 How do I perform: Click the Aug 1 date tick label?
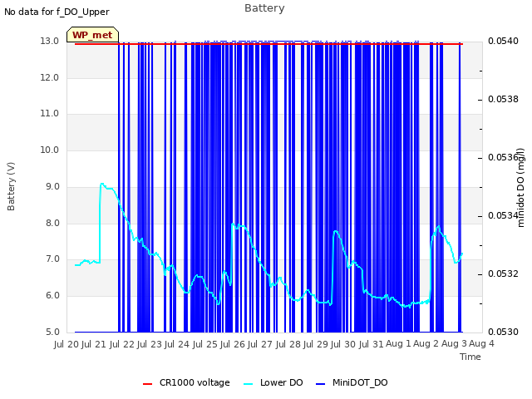tap(398, 343)
